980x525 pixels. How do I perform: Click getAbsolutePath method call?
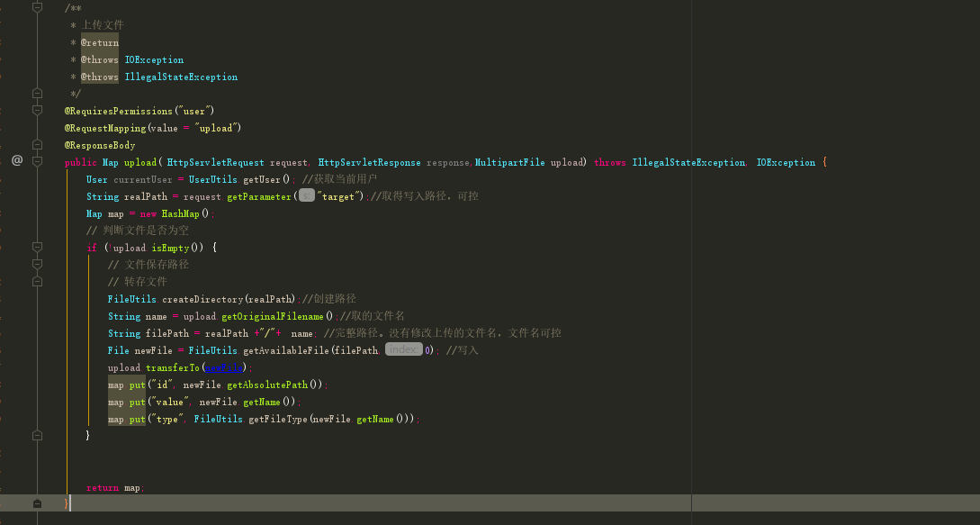point(267,385)
